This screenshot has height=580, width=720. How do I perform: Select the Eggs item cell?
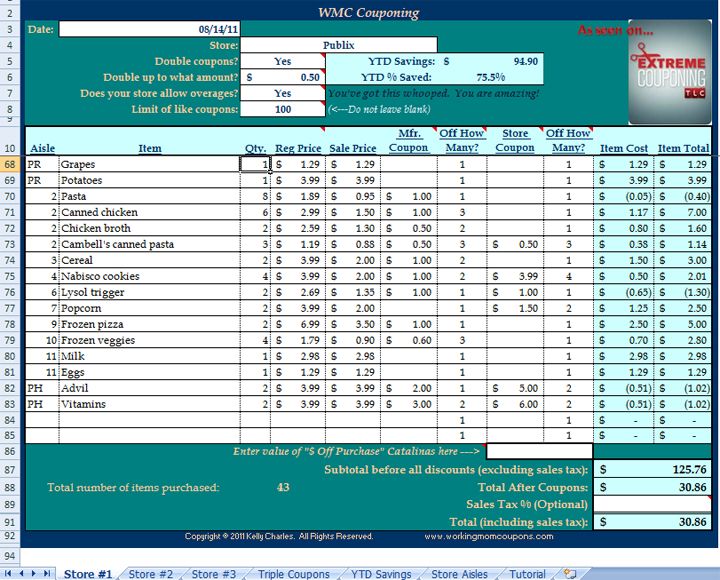(150, 372)
